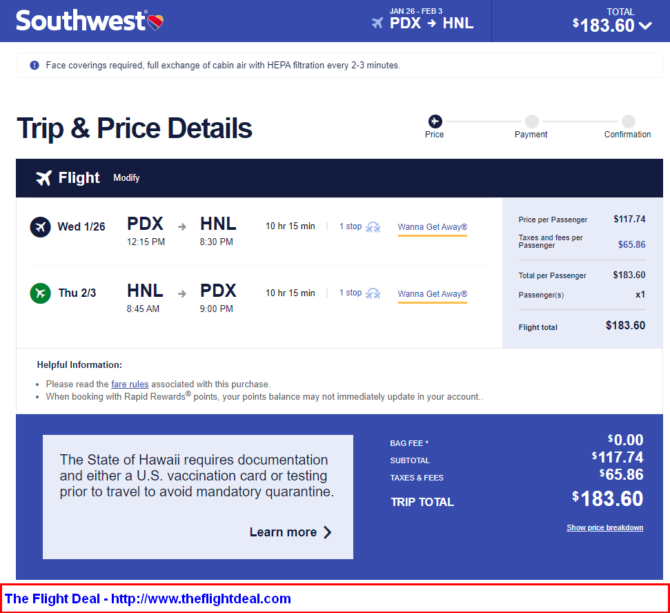Click the white plane icon beside Flight
Image resolution: width=670 pixels, height=613 pixels.
tap(43, 178)
